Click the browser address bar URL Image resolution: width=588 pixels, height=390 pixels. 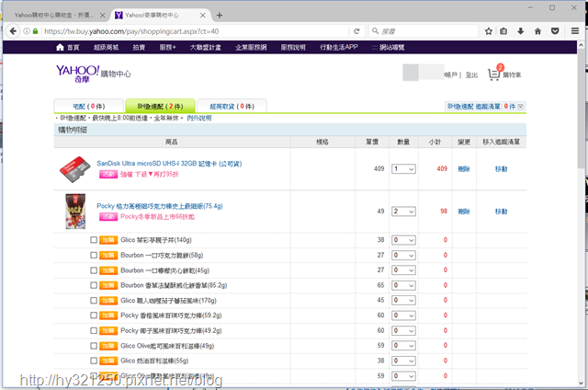[x=131, y=31]
